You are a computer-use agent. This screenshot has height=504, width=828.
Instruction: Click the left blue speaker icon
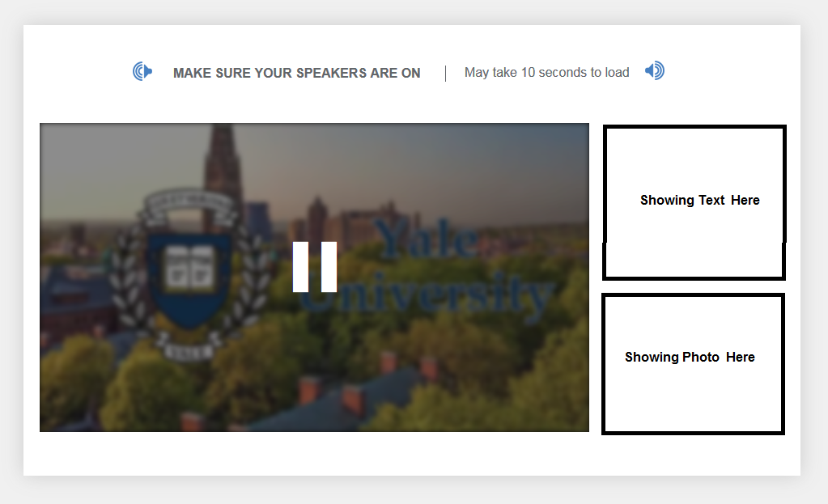(x=142, y=71)
